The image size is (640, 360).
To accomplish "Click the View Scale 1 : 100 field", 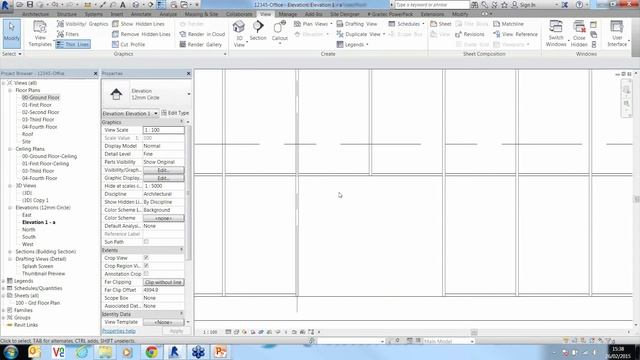I will pos(163,130).
